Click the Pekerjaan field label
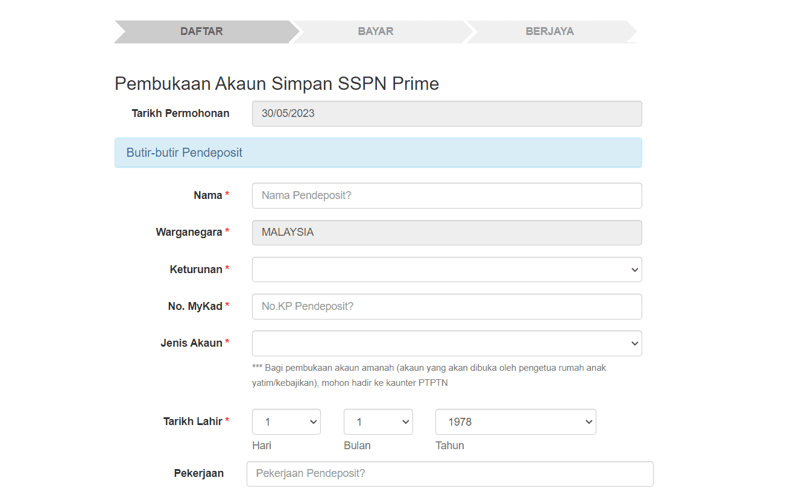The height and width of the screenshot is (495, 802). (x=198, y=474)
